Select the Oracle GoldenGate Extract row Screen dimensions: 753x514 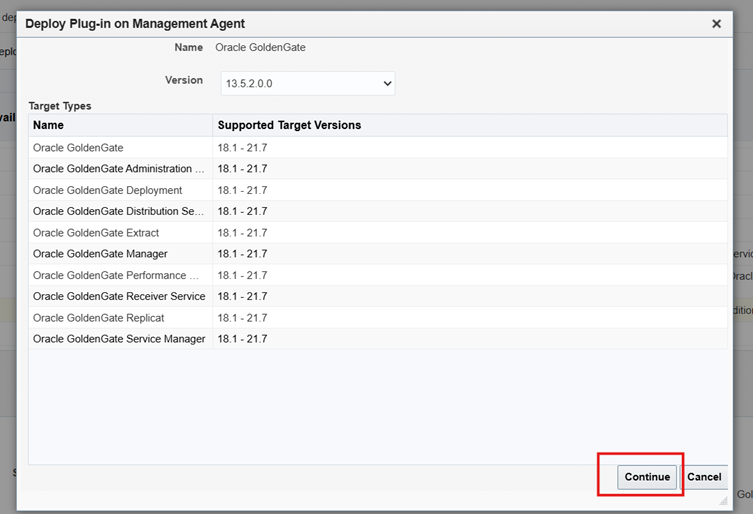tap(96, 233)
